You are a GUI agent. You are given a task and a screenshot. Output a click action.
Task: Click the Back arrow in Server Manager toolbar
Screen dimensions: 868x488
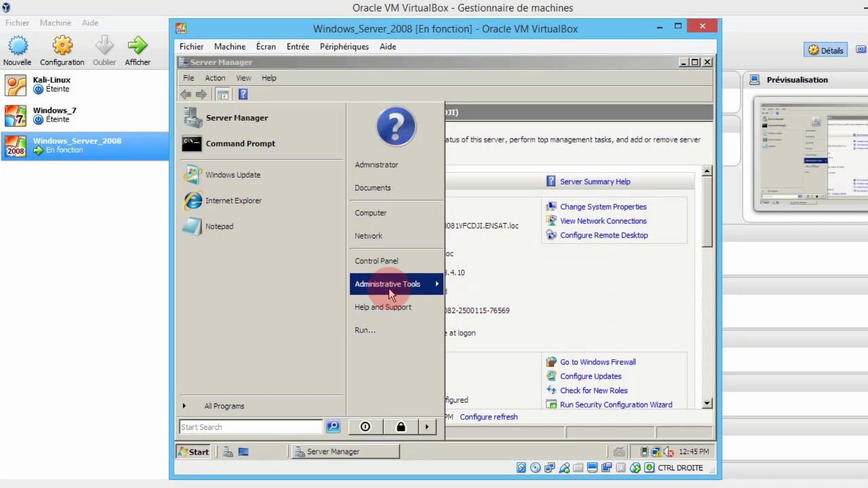click(x=186, y=94)
